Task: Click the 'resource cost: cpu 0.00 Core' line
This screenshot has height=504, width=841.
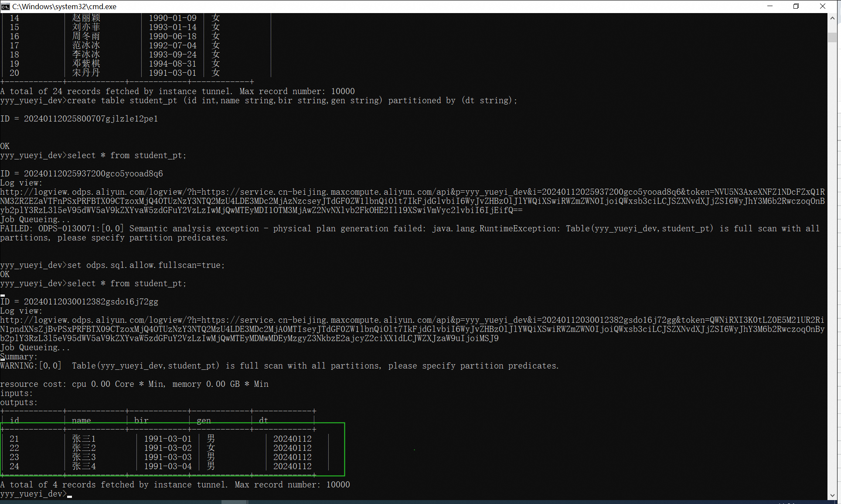Action: (134, 384)
